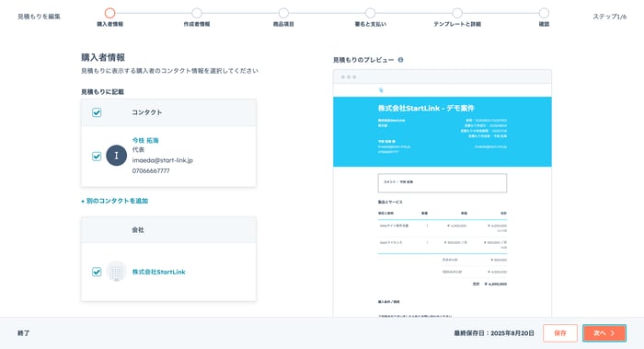Click the 株式会社StartLink company building icon

(116, 272)
